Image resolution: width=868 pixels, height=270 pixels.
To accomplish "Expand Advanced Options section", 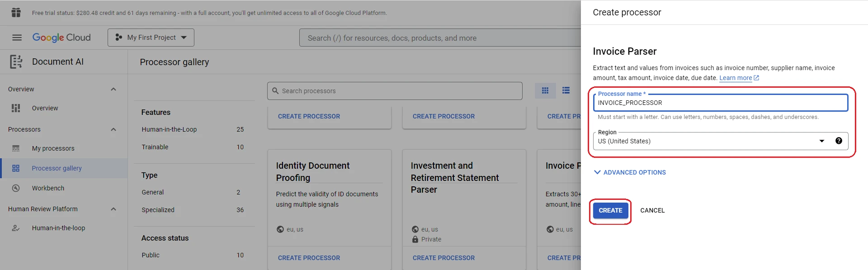I will (x=630, y=172).
